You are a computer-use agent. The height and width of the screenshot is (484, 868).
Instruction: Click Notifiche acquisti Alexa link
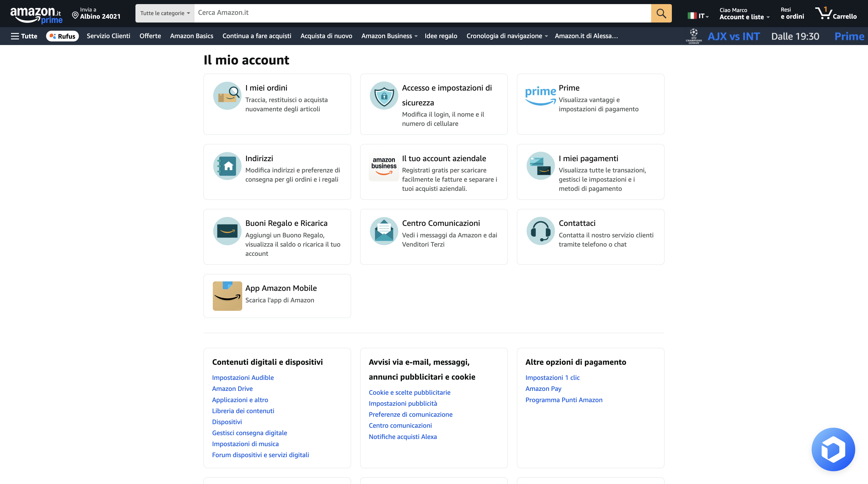click(x=403, y=437)
